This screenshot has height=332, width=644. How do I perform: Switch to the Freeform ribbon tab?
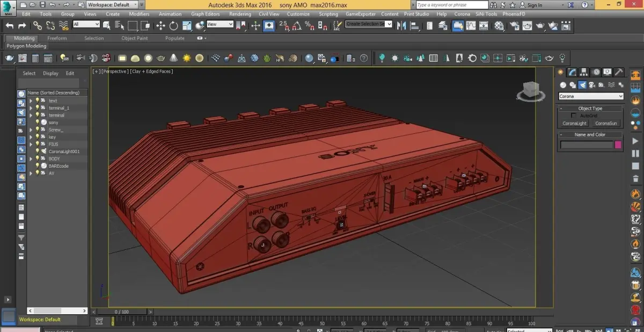(x=57, y=38)
